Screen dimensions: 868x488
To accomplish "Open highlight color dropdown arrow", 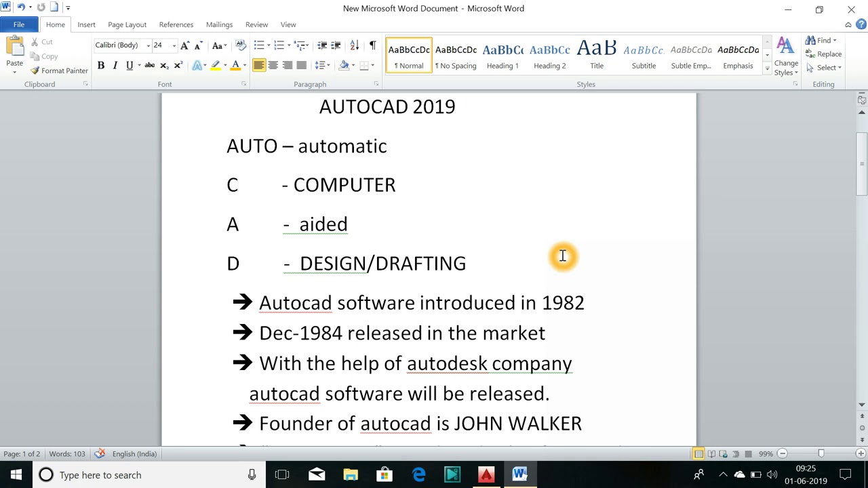I will [x=224, y=65].
